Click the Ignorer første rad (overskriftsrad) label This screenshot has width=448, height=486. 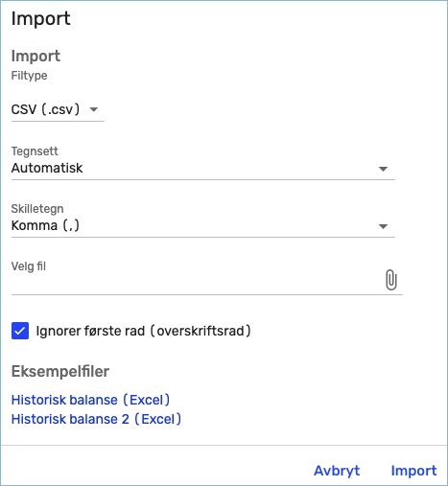coord(143,331)
